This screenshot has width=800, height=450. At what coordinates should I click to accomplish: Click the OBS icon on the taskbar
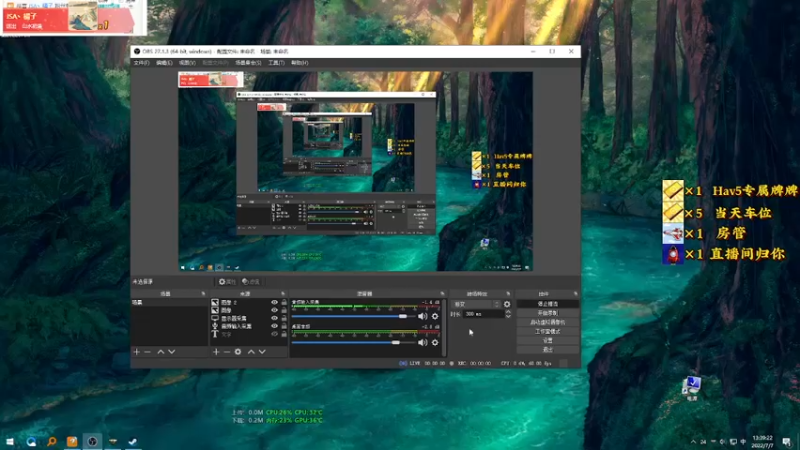click(x=92, y=441)
